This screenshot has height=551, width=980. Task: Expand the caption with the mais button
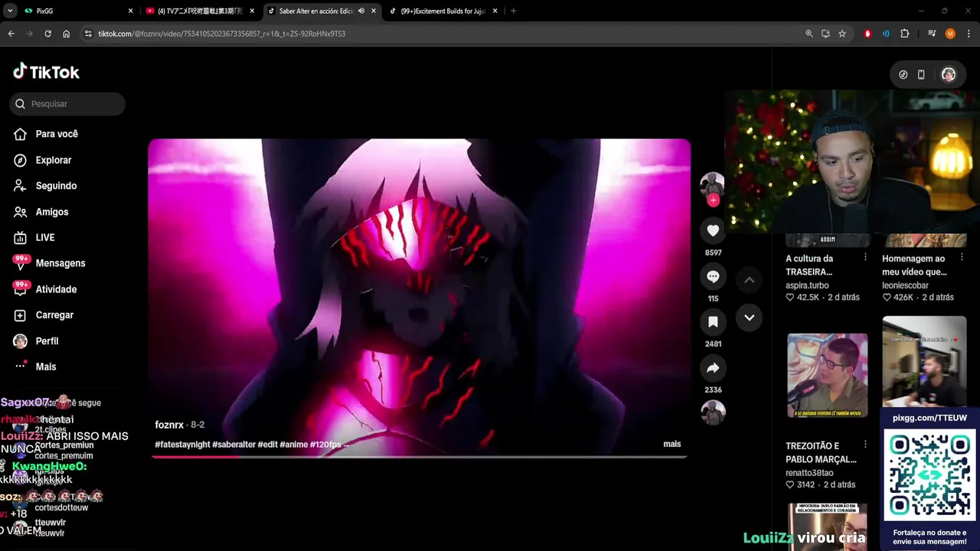[672, 444]
